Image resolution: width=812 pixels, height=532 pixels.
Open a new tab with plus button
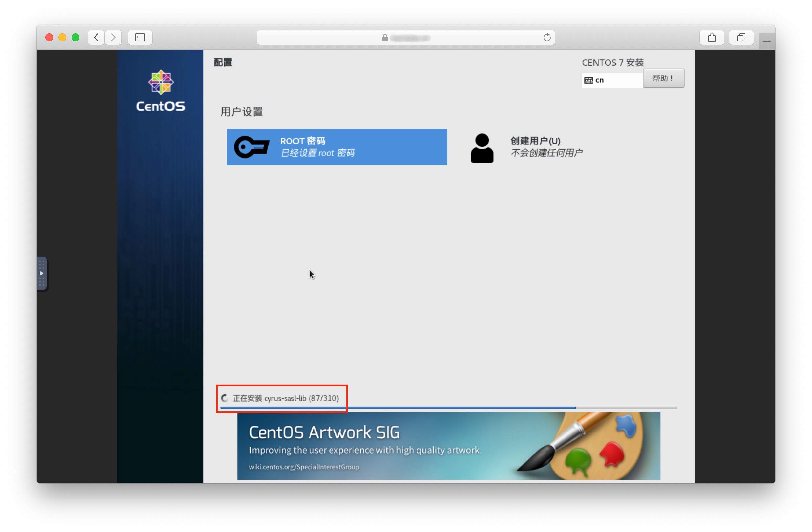(x=767, y=42)
